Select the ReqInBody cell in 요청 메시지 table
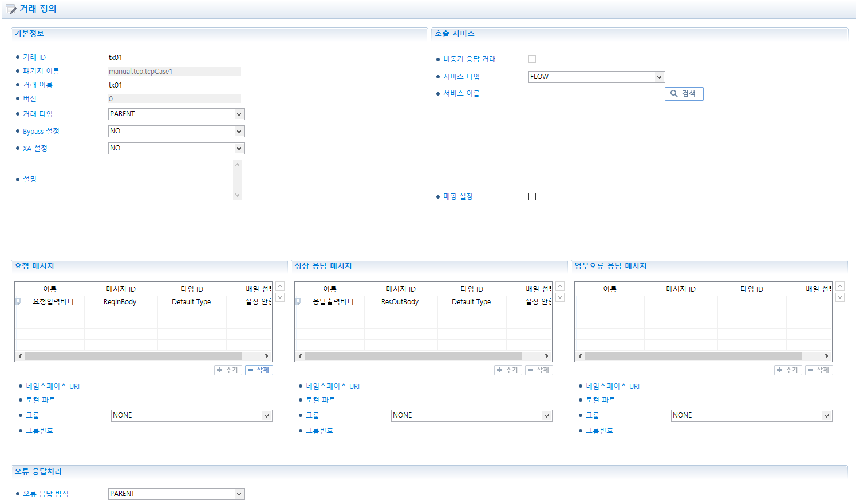The image size is (856, 504). (120, 302)
